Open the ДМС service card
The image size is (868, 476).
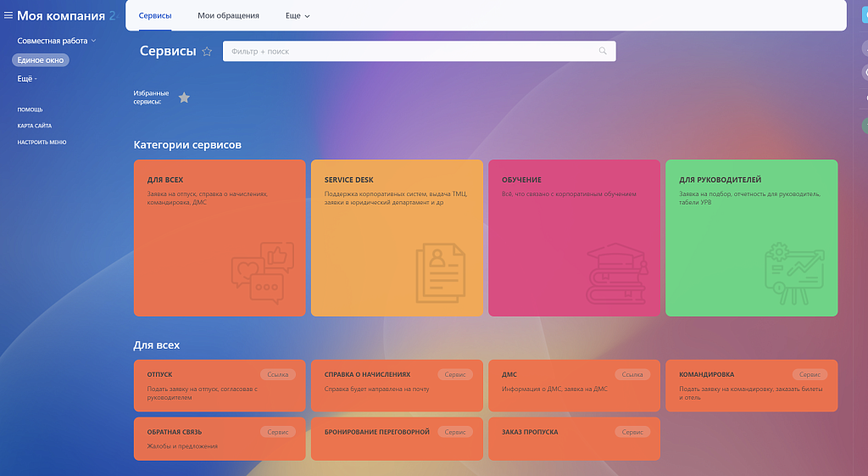pyautogui.click(x=574, y=386)
